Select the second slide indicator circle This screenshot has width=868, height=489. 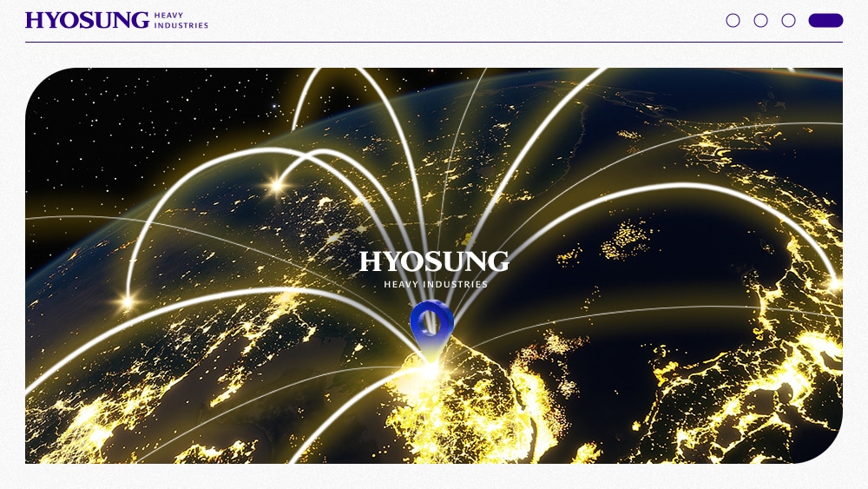point(760,21)
